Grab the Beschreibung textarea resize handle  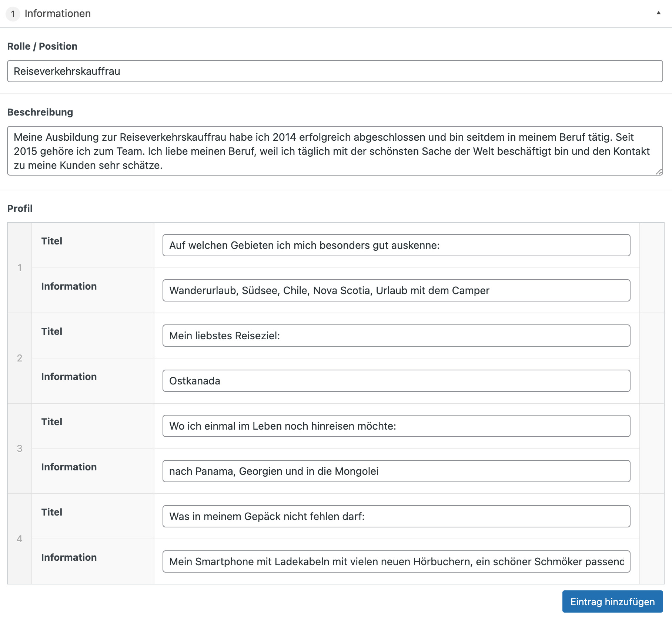click(x=659, y=171)
